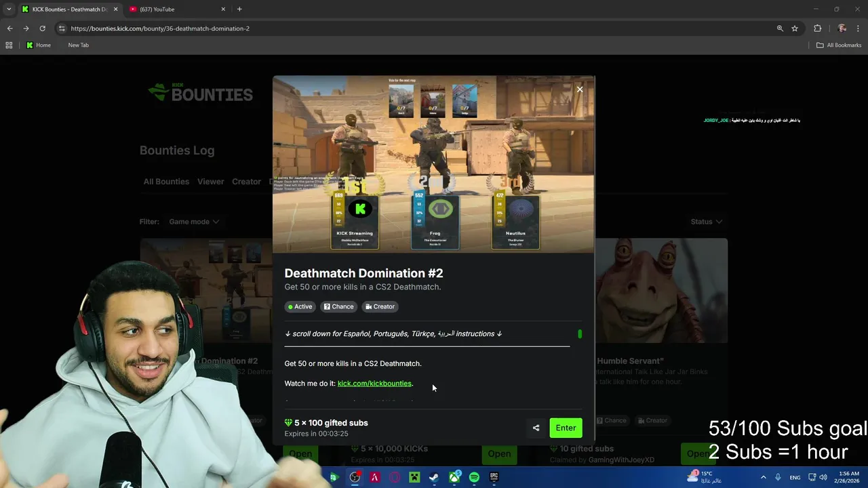868x488 pixels.
Task: Click the 5 × 100 gifted subs text
Action: (331, 423)
